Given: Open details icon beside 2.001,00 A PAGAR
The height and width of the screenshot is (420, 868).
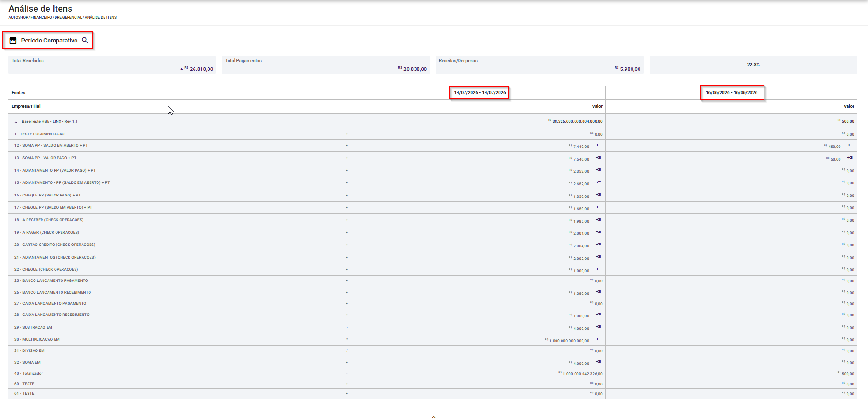Looking at the screenshot, I should point(598,232).
